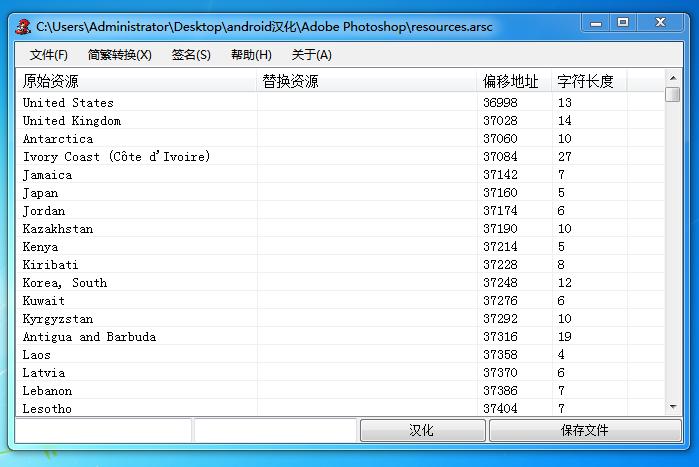Minimize the resources.arsc window
699x467 pixels.
coord(596,23)
